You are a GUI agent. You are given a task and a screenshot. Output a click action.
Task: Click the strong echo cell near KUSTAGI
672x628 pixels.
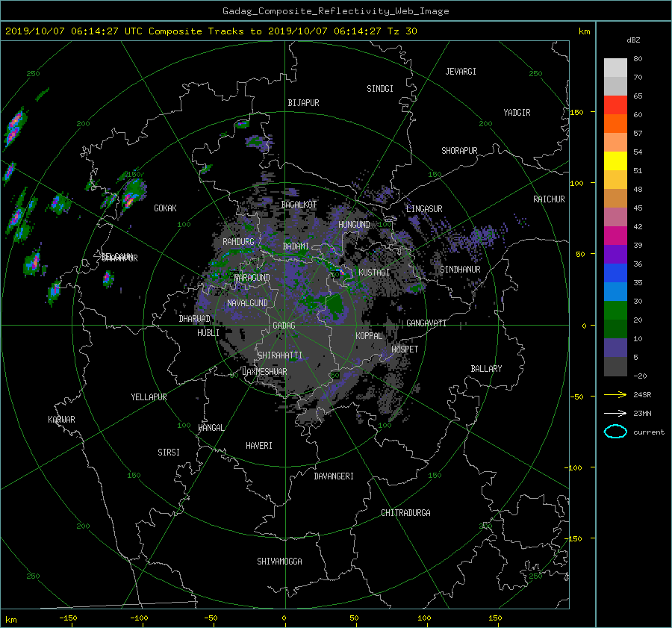341,272
